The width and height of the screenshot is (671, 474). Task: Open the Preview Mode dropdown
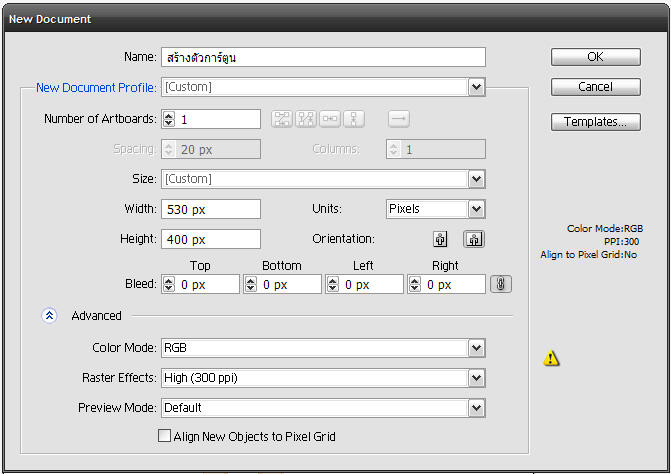pos(476,408)
